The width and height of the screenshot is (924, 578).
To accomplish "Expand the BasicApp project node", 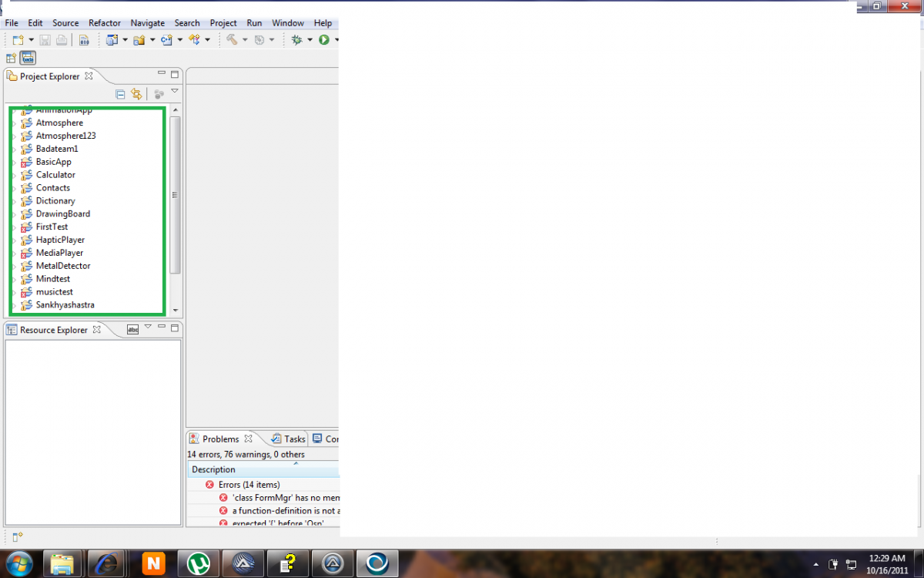I will coord(14,162).
